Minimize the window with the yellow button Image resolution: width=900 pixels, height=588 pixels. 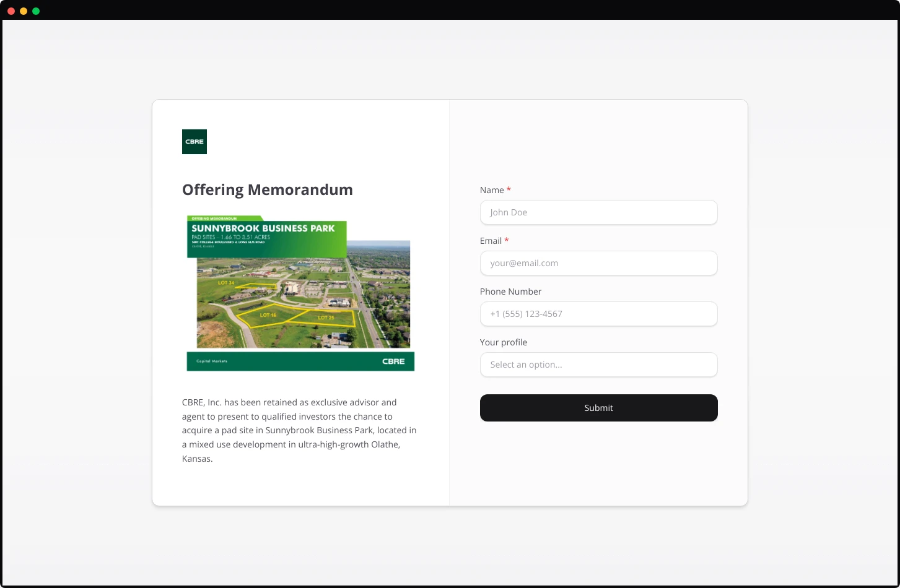(x=24, y=11)
